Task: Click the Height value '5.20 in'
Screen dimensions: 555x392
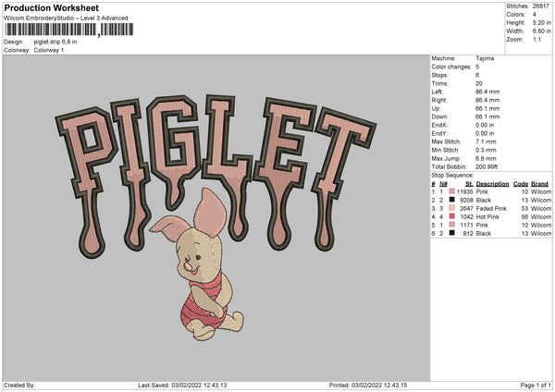Action: 541,22
